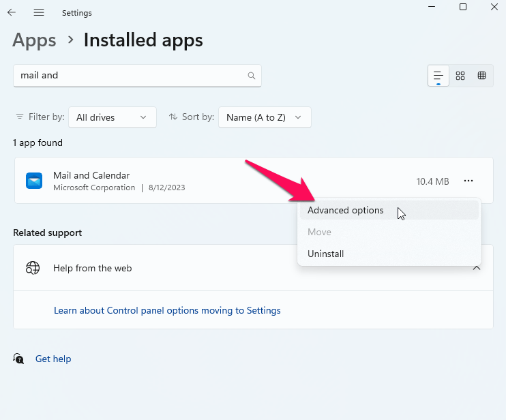The height and width of the screenshot is (420, 506).
Task: Click the Mail and Calendar app icon
Action: click(x=34, y=181)
